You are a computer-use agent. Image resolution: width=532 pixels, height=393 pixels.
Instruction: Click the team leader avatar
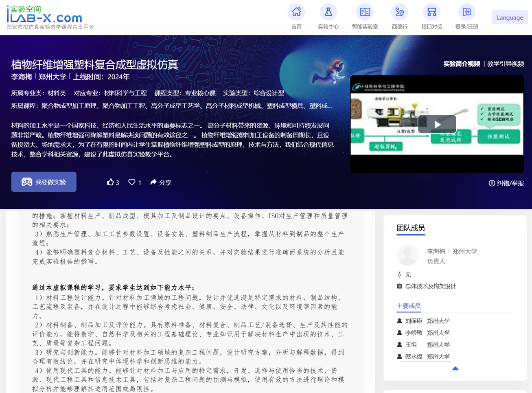coord(407,255)
